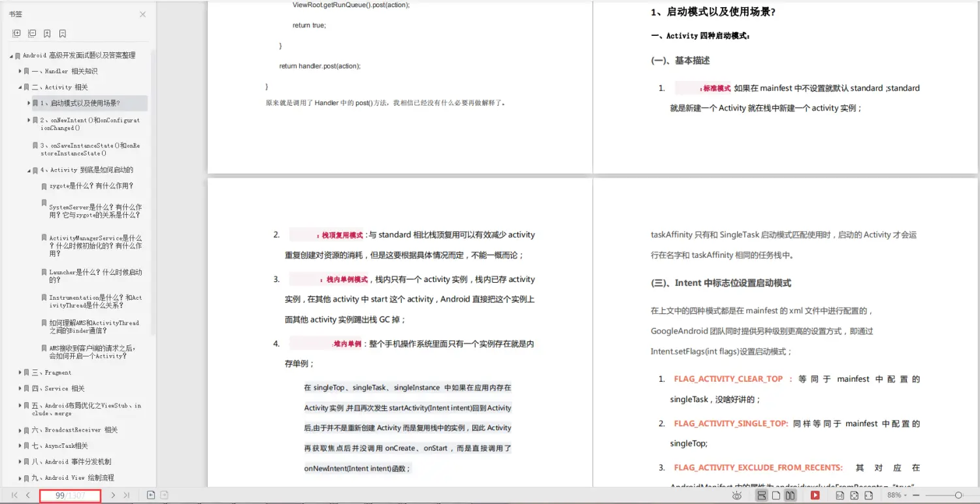
Task: Collapse the 4、Activity 到底是如何启动的 bookmark
Action: click(x=29, y=170)
